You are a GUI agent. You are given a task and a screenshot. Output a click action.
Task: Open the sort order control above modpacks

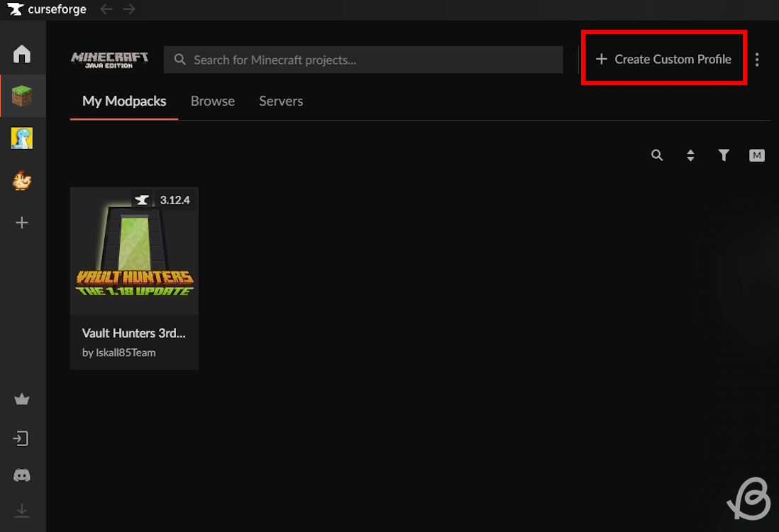click(690, 155)
